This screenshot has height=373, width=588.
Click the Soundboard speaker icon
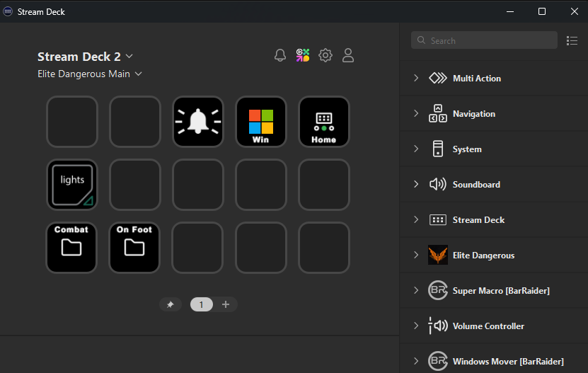coord(437,184)
